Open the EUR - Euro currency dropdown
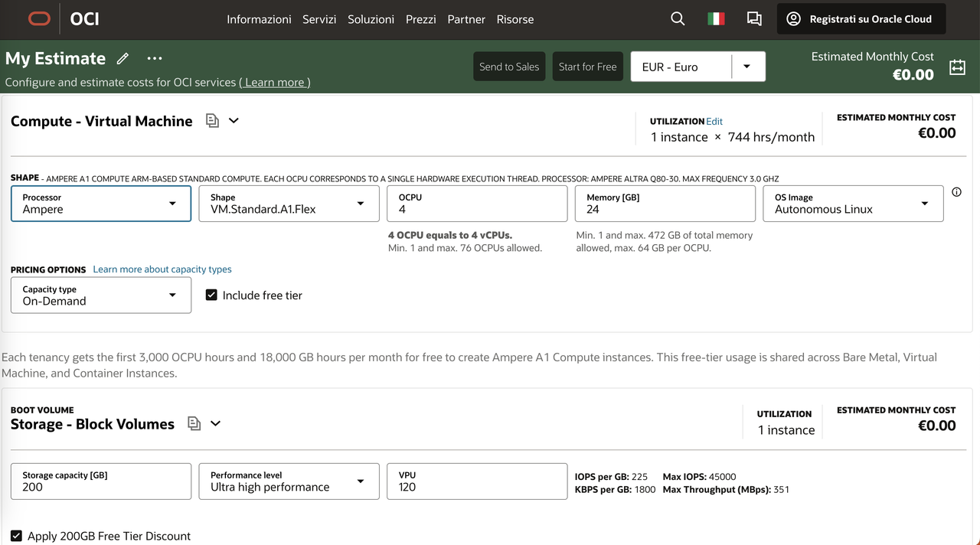 [697, 67]
